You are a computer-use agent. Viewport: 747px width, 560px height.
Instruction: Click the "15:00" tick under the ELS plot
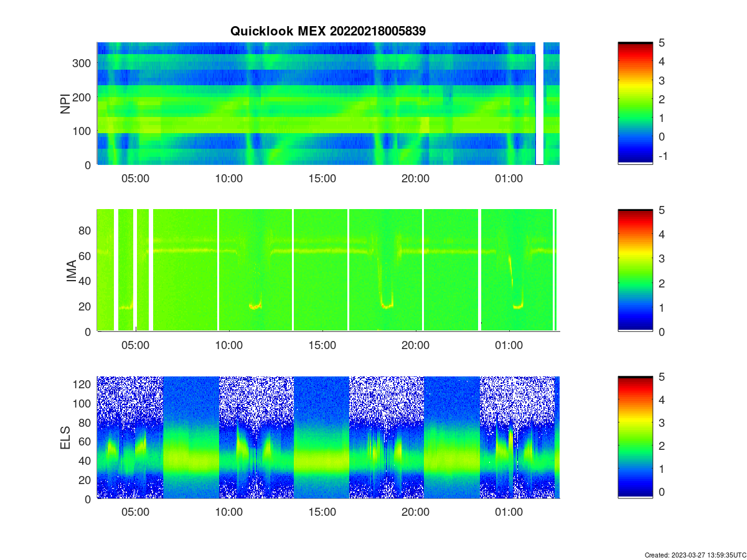click(322, 512)
